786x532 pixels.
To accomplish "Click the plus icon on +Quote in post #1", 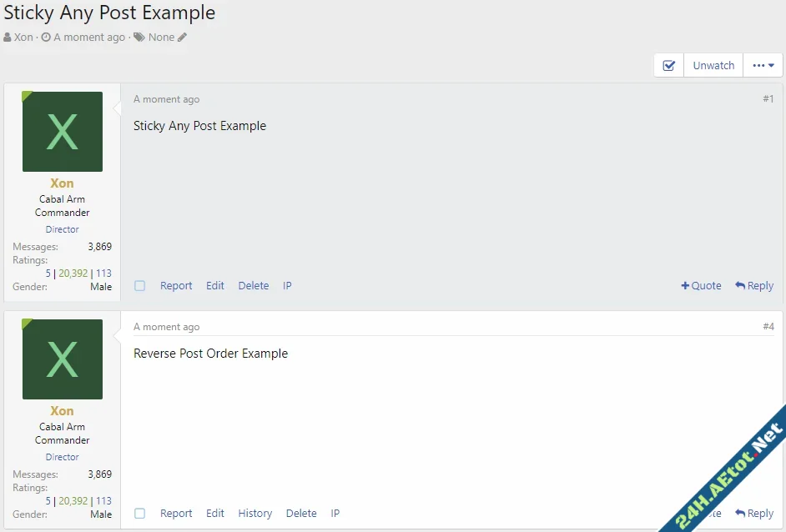I will click(x=687, y=285).
